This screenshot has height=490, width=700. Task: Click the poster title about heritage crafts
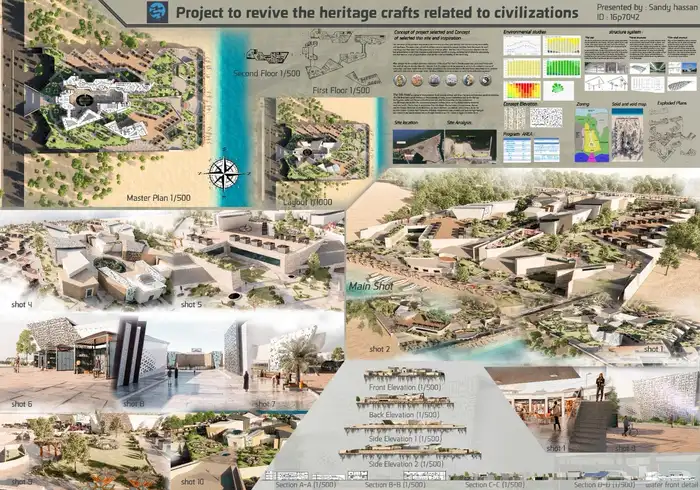pos(377,12)
